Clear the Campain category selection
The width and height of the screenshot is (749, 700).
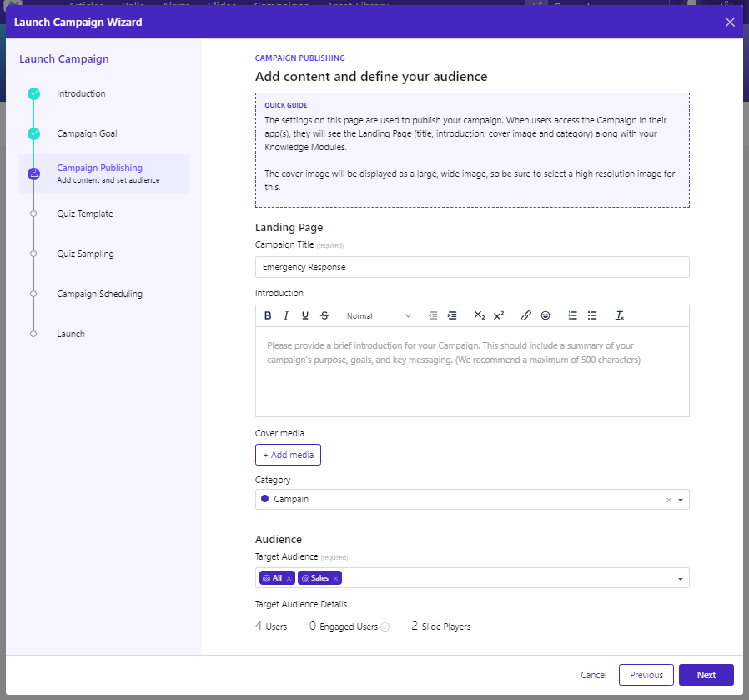669,500
